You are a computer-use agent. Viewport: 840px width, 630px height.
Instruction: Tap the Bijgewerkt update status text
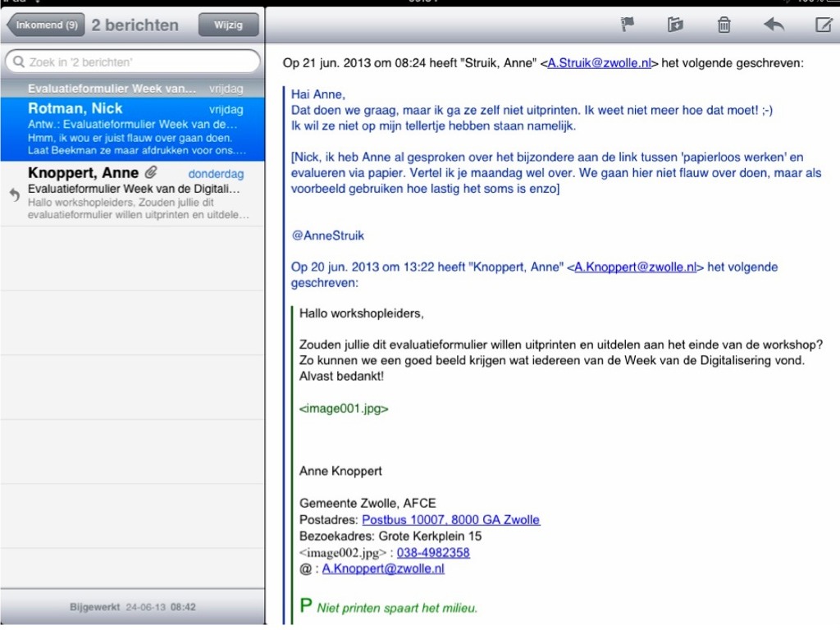click(x=132, y=608)
